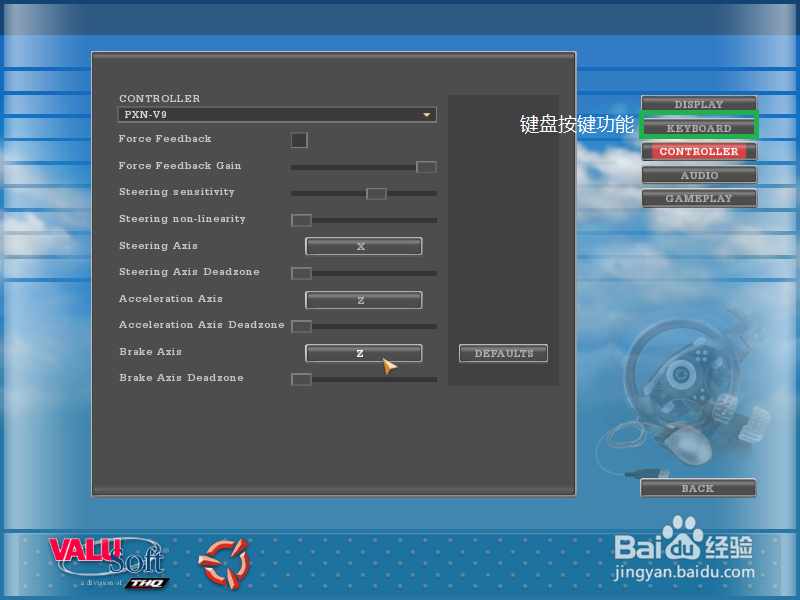The width and height of the screenshot is (800, 600).
Task: Click the red circular arrows logo
Action: pyautogui.click(x=224, y=564)
